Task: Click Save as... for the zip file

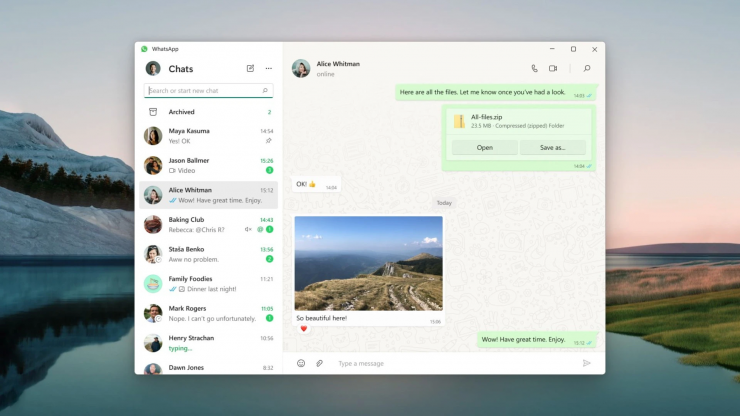Action: (552, 147)
